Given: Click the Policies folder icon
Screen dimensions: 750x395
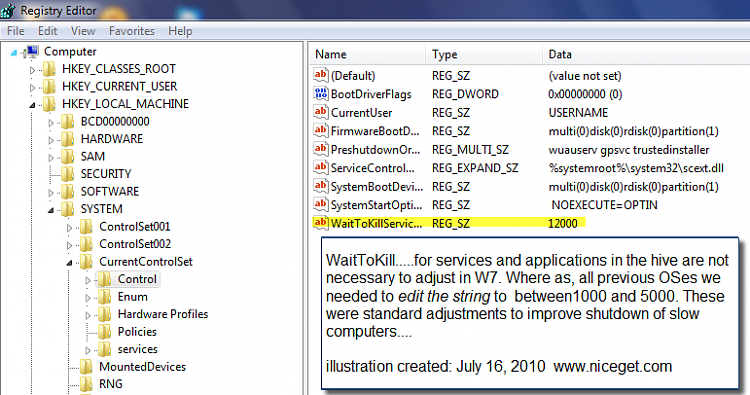Looking at the screenshot, I should (x=105, y=332).
